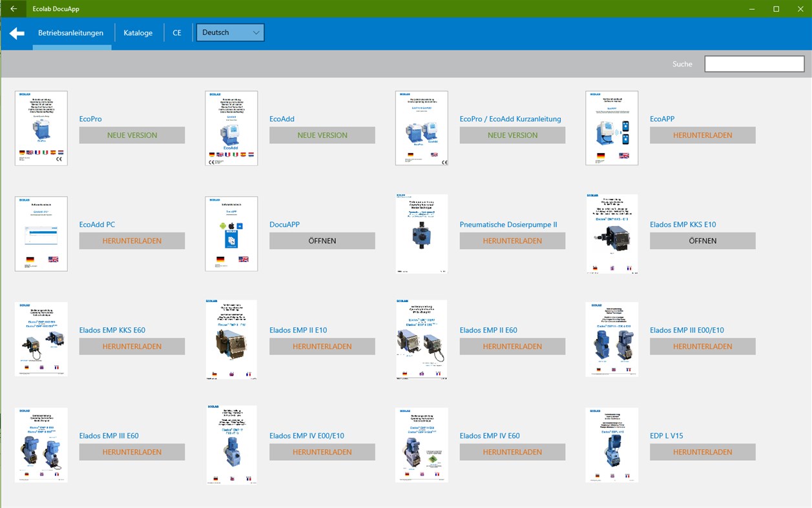This screenshot has height=508, width=812.
Task: Get the new version of EcoAdd
Action: (x=322, y=135)
